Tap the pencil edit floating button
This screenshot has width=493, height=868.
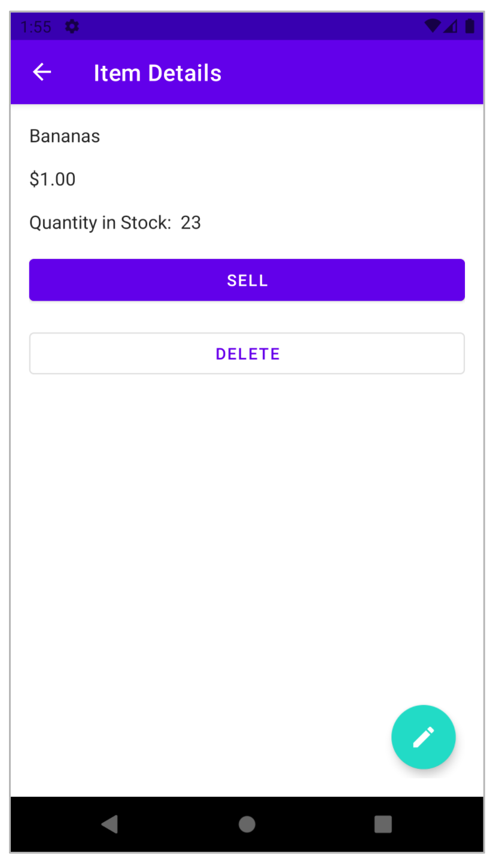tap(423, 736)
